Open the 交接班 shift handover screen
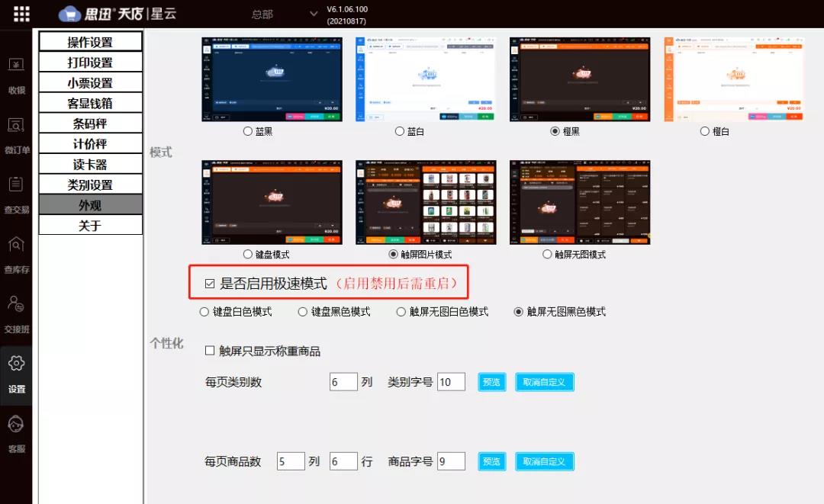 (17, 314)
